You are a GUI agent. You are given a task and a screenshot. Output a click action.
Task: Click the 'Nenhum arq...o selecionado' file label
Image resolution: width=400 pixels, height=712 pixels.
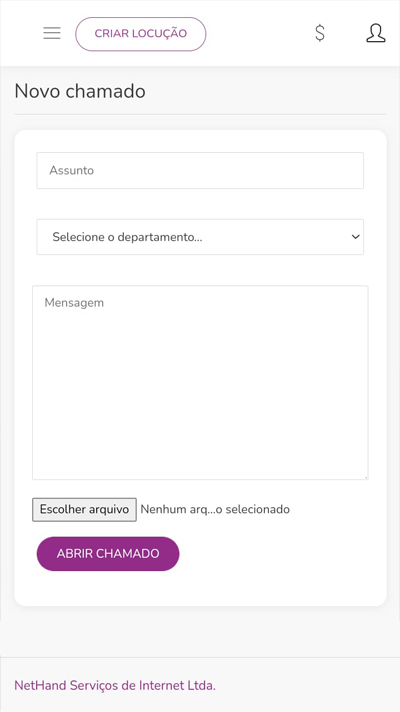[215, 509]
